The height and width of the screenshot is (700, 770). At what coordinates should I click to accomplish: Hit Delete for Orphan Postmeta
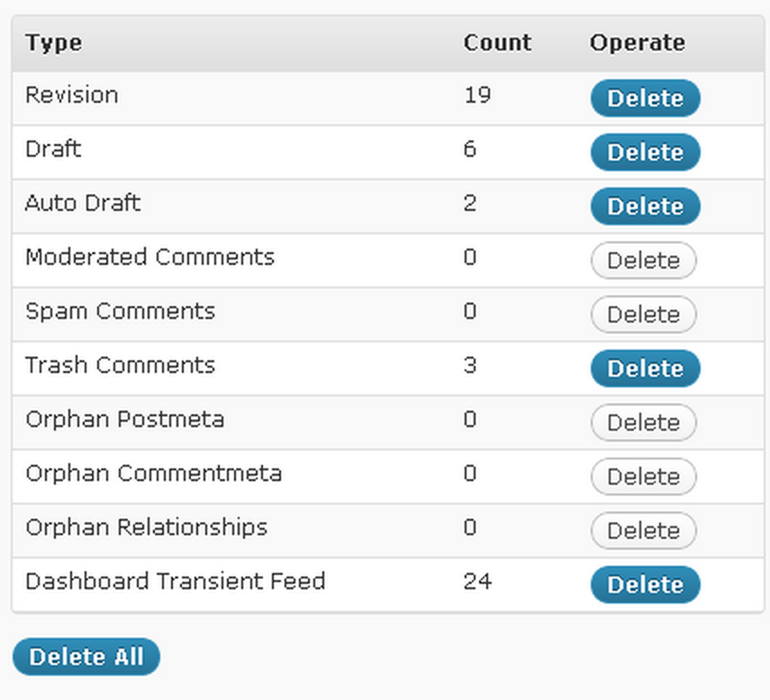[643, 423]
